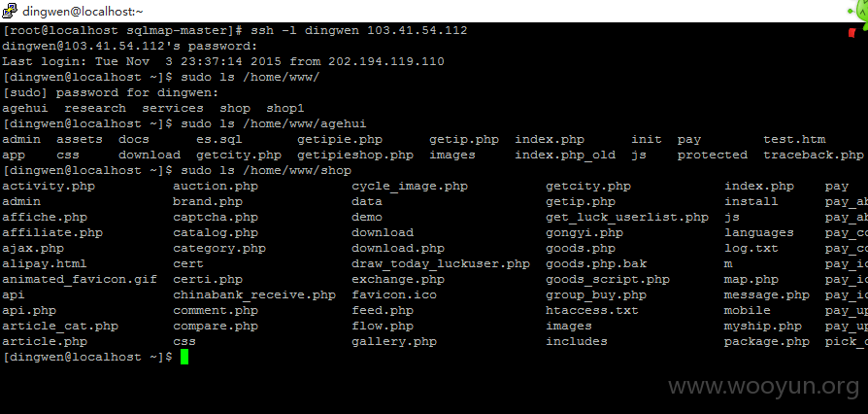Click the green mascot icon at top right

[858, 12]
